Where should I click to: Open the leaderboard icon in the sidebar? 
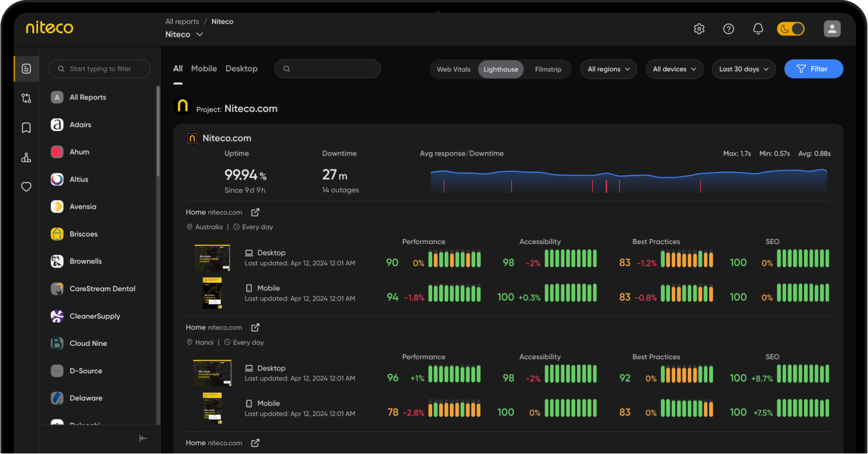[x=26, y=157]
